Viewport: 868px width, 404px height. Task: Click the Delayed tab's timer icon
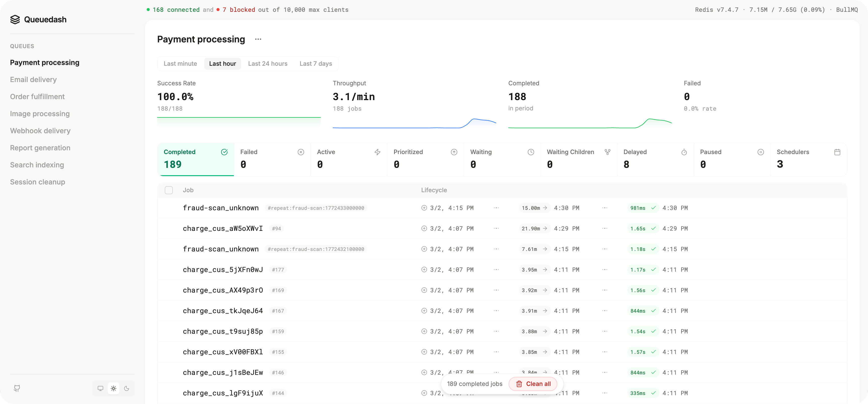[684, 152]
